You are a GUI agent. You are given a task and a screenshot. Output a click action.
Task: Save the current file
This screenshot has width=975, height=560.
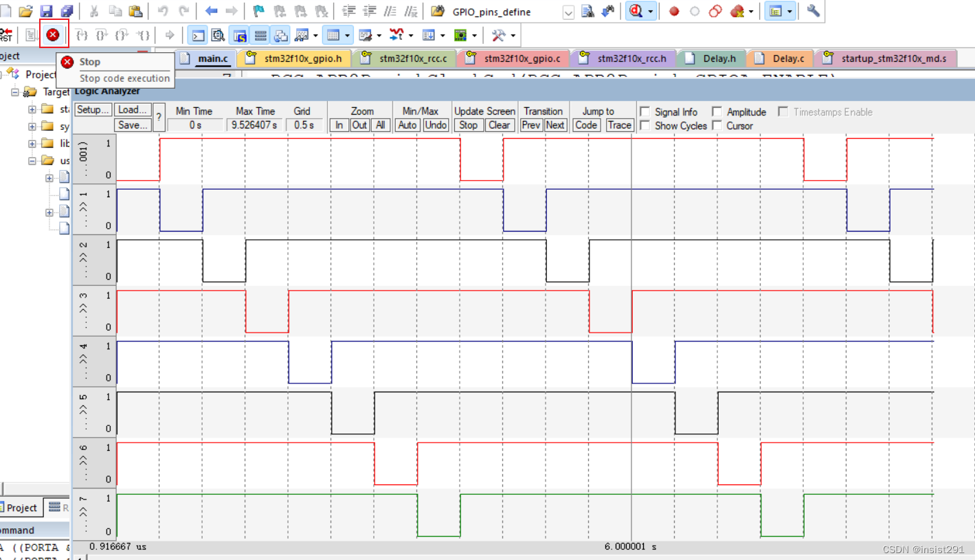[46, 11]
